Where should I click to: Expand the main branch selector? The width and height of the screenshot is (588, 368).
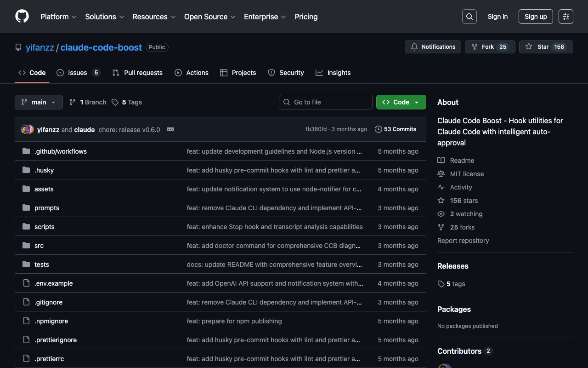(39, 102)
